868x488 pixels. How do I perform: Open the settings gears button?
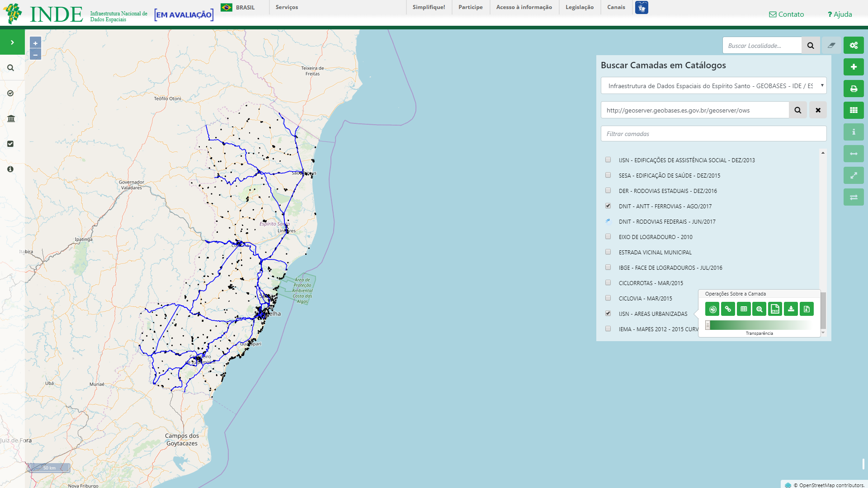tap(854, 45)
